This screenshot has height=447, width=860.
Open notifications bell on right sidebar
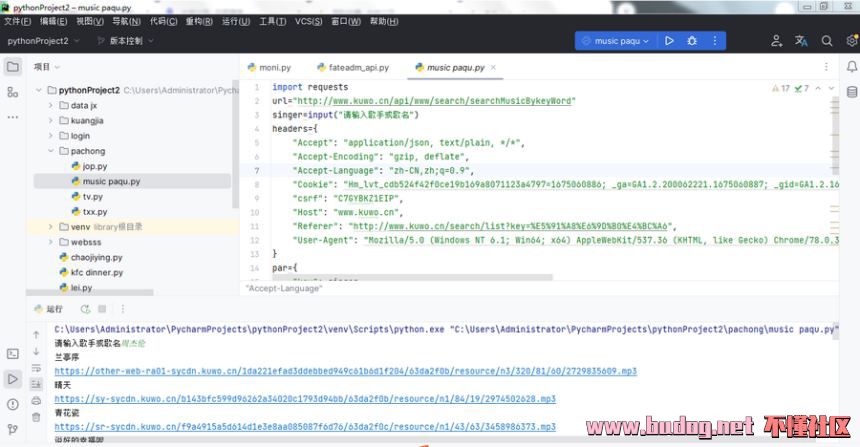coord(852,67)
